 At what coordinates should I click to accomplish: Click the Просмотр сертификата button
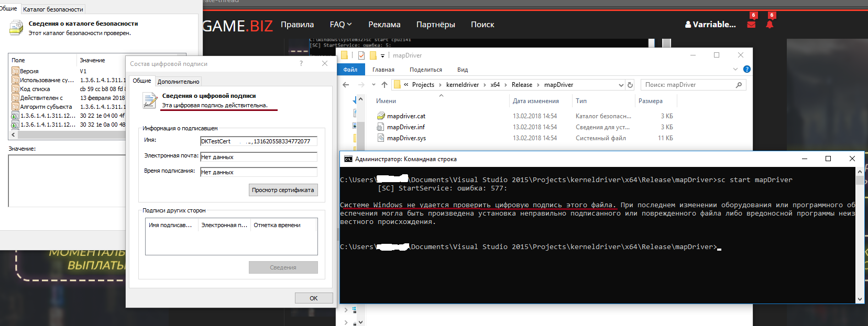pos(283,190)
